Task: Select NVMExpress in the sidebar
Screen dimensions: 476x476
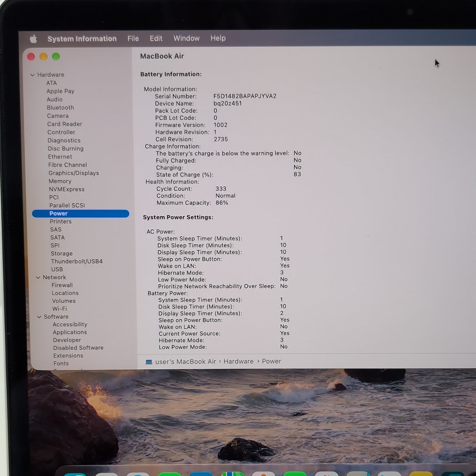Action: [67, 189]
